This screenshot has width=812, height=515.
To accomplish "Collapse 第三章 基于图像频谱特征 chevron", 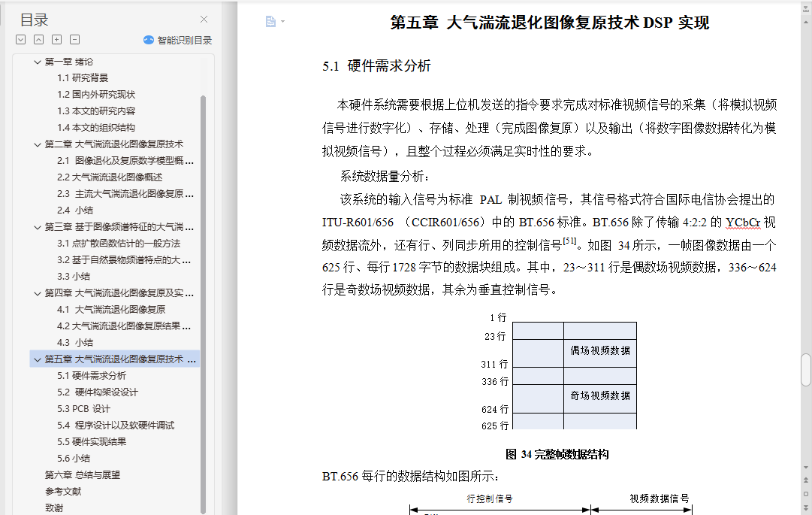I will click(38, 228).
